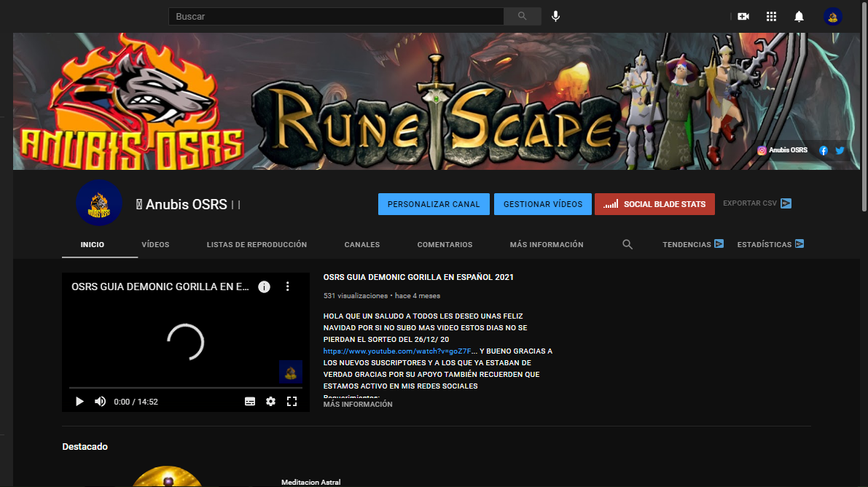868x487 pixels.
Task: Toggle video subtitles
Action: click(250, 402)
